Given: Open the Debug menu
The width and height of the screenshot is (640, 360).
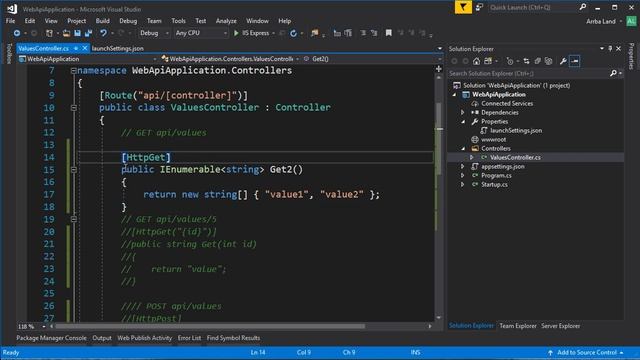Looking at the screenshot, I should (x=128, y=21).
